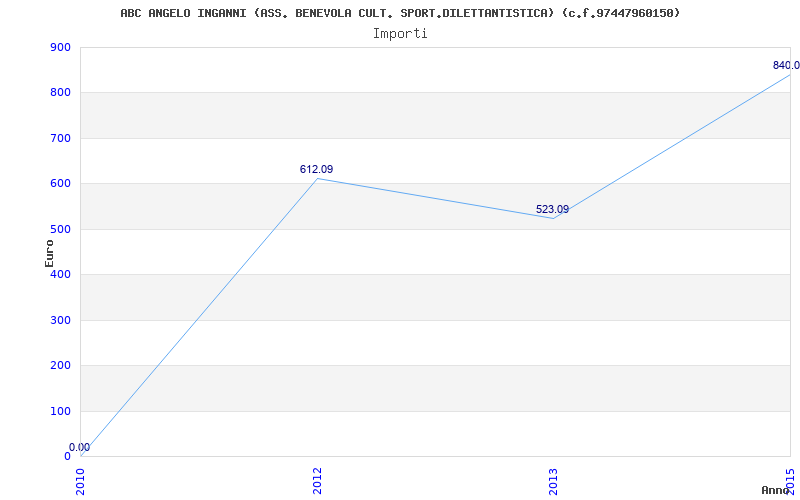The height and width of the screenshot is (500, 800).
Task: Click the 900 y-axis tick label
Action: point(60,47)
